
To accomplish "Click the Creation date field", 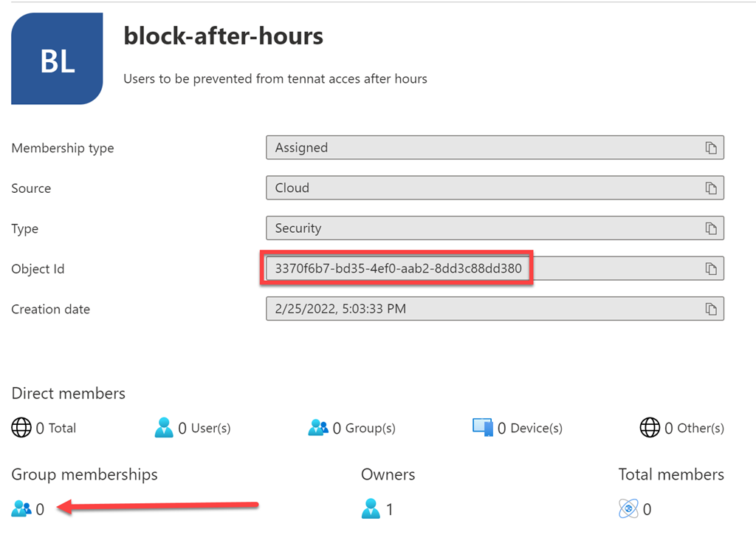I will point(480,309).
